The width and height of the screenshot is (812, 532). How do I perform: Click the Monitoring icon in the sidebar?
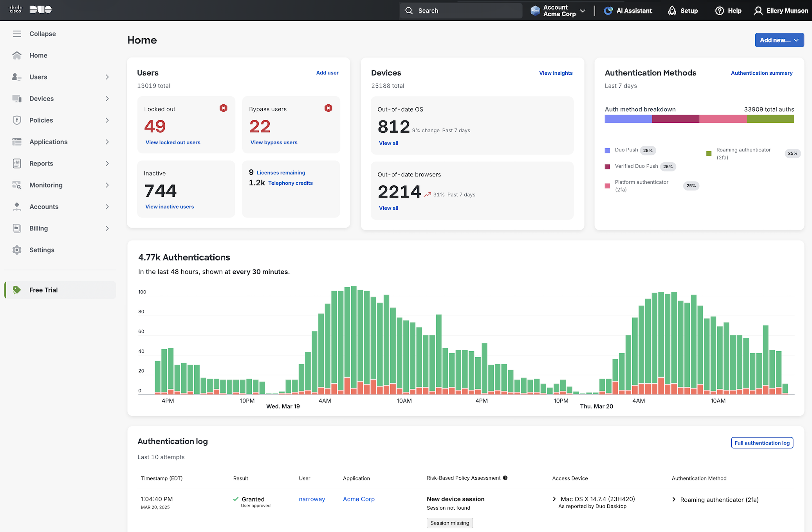pyautogui.click(x=17, y=185)
